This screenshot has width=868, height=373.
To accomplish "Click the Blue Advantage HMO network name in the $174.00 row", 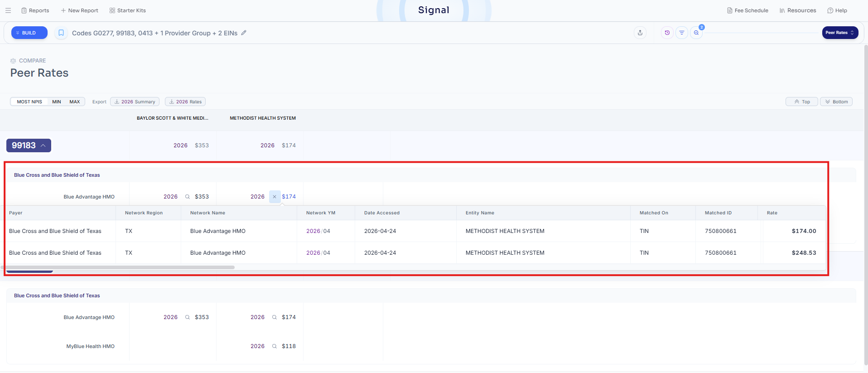I will click(x=218, y=231).
